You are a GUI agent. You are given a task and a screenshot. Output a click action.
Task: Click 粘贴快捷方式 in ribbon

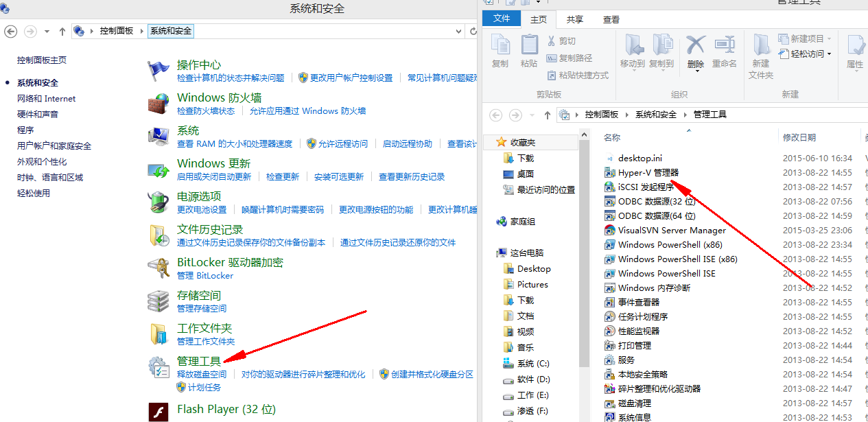point(578,75)
